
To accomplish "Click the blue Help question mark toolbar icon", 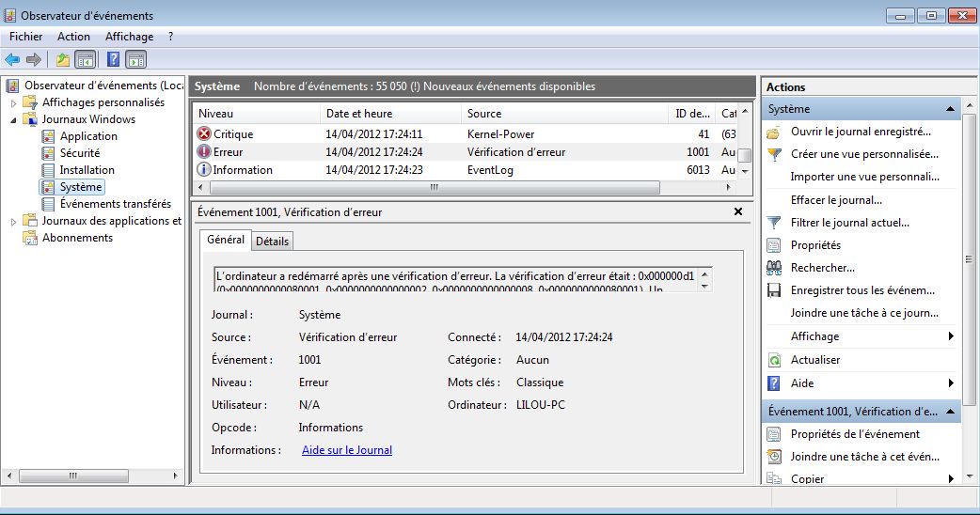I will 113,60.
